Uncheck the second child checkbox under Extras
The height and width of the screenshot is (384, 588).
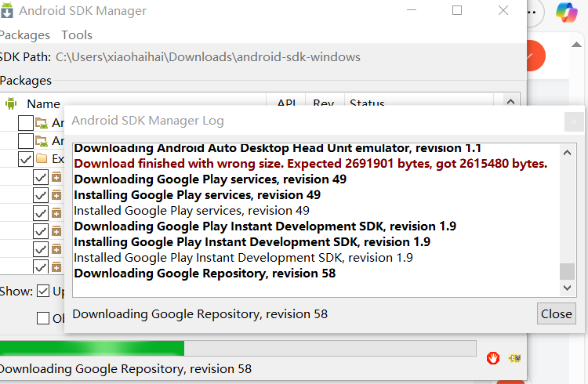tap(41, 195)
